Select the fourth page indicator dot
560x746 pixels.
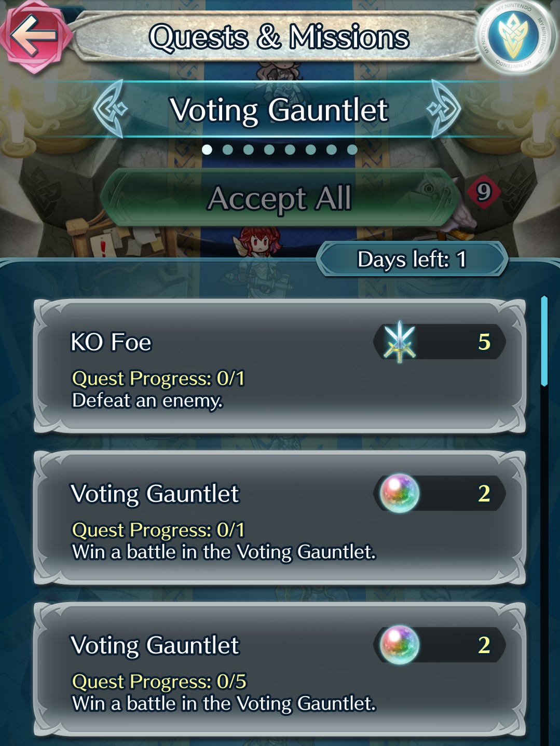coord(269,150)
